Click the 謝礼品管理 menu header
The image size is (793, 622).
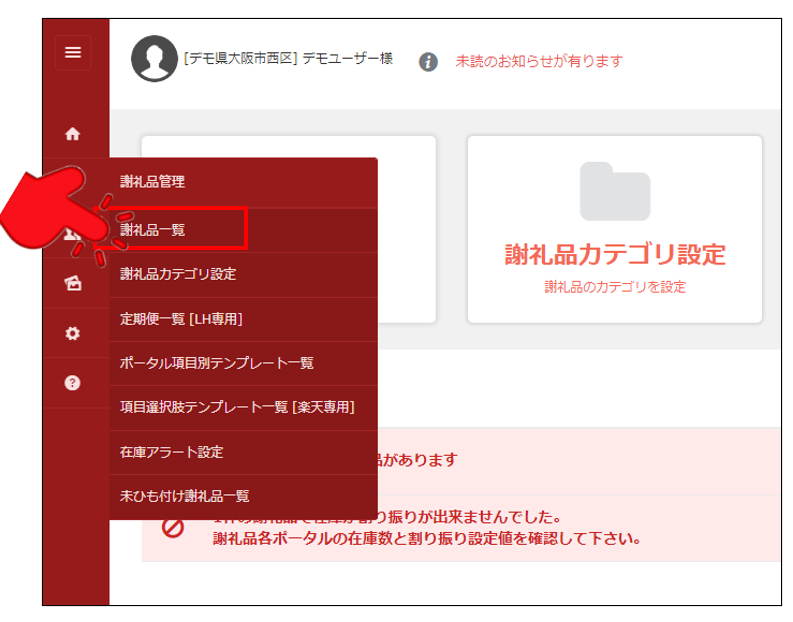(x=152, y=182)
